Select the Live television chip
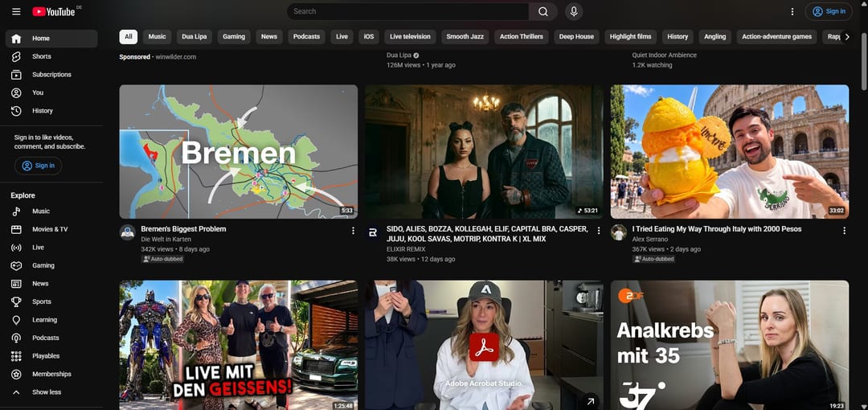868x410 pixels. pyautogui.click(x=410, y=36)
